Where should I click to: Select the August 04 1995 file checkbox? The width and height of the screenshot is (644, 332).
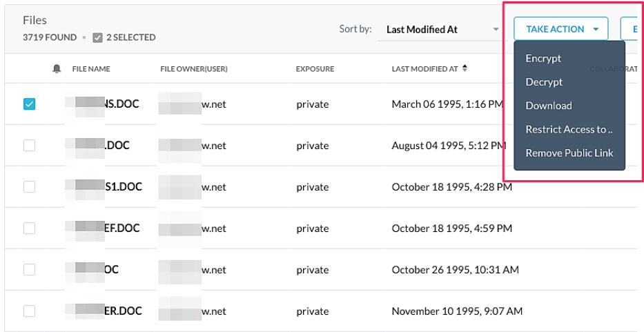coord(29,146)
